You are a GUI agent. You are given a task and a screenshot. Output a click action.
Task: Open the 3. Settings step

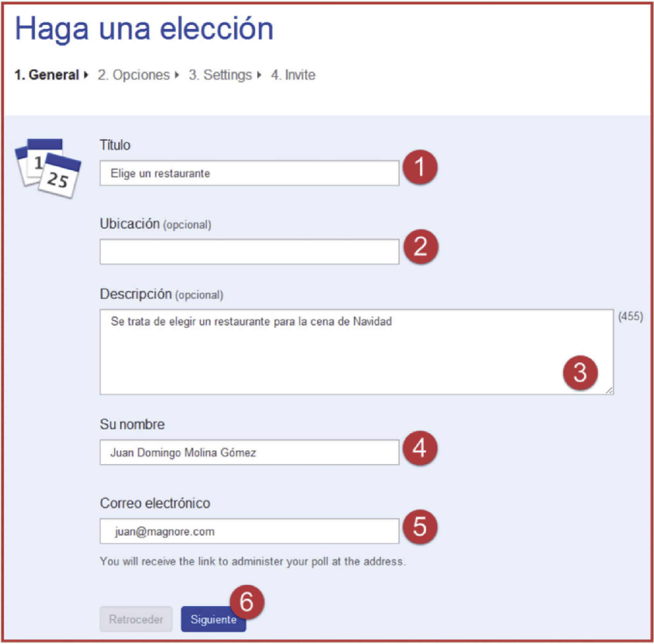(220, 75)
